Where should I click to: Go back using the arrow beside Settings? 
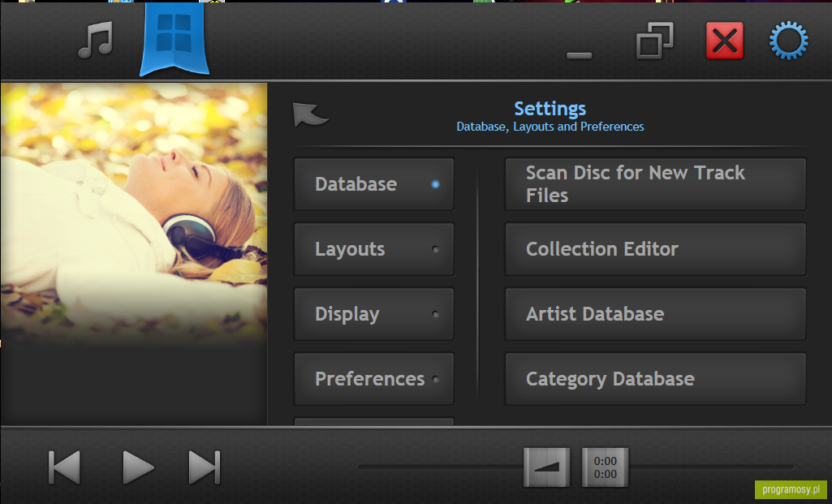[310, 114]
